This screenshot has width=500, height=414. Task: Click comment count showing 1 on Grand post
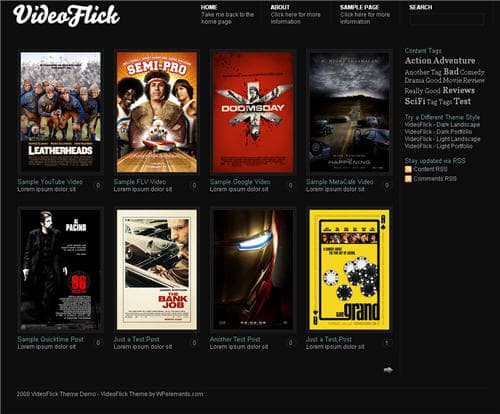[x=387, y=343]
